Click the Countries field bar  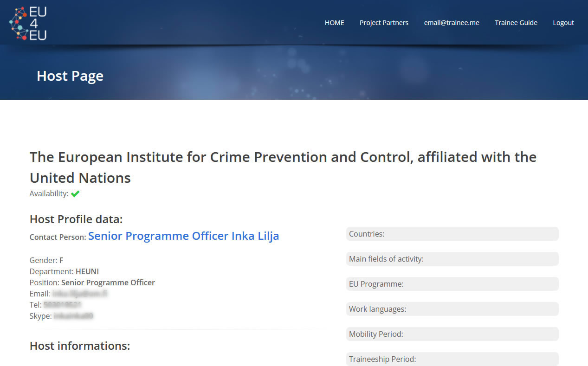click(x=452, y=234)
